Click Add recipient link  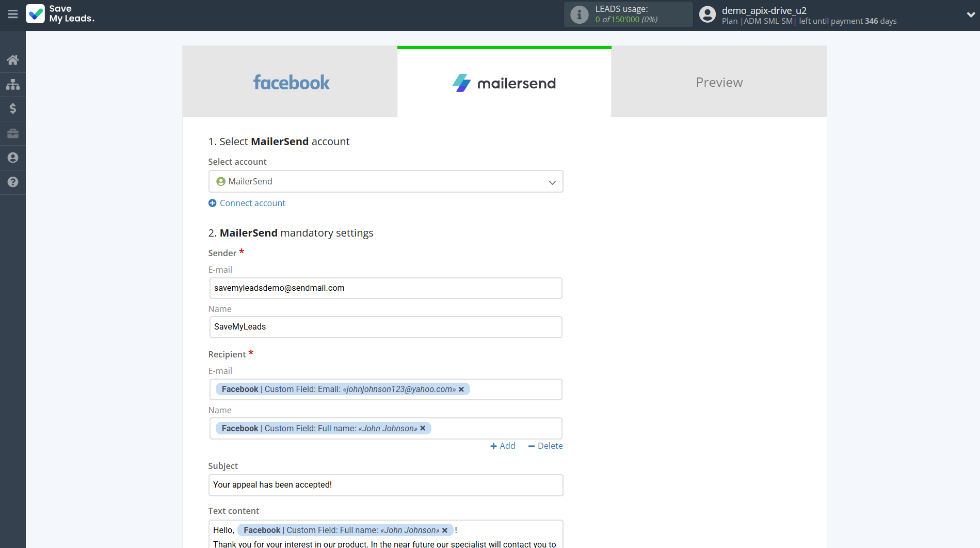pyautogui.click(x=503, y=446)
